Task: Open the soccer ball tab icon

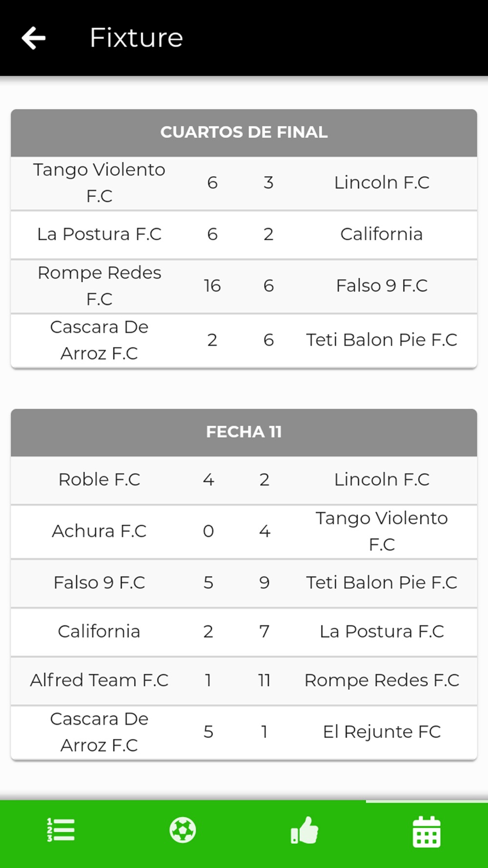Action: (183, 830)
